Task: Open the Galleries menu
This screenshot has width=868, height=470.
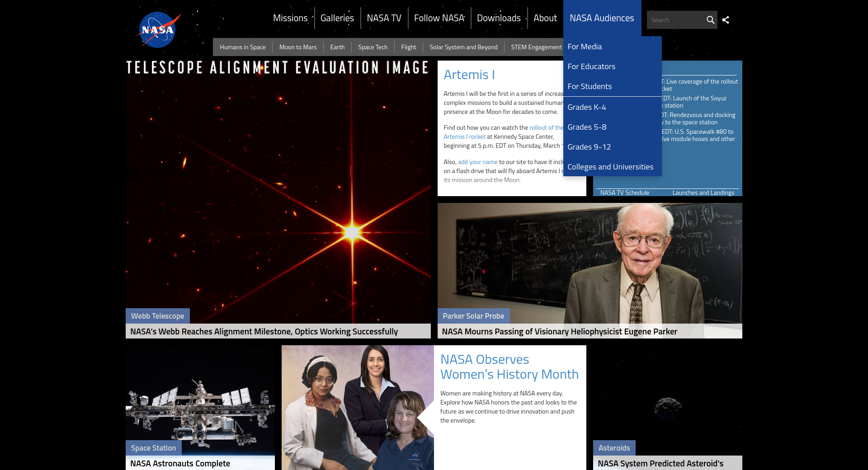Action: point(337,18)
